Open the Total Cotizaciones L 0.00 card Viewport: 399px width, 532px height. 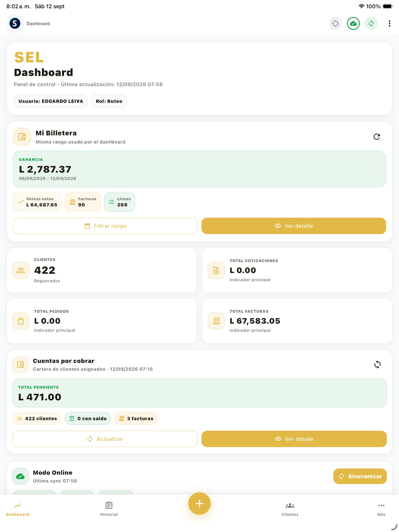click(297, 270)
